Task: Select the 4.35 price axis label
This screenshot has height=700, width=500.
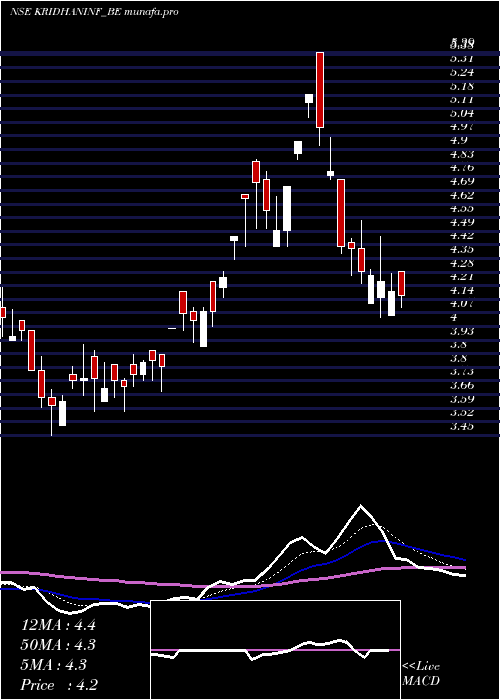Action: point(462,250)
